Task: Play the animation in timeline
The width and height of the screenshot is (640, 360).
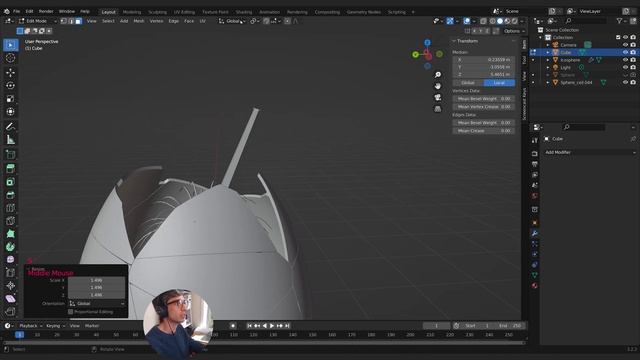Action: 272,326
